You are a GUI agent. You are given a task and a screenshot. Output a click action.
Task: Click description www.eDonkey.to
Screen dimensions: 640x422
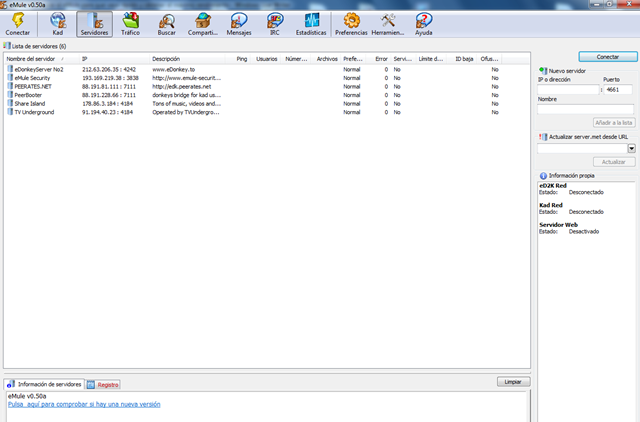(173, 69)
